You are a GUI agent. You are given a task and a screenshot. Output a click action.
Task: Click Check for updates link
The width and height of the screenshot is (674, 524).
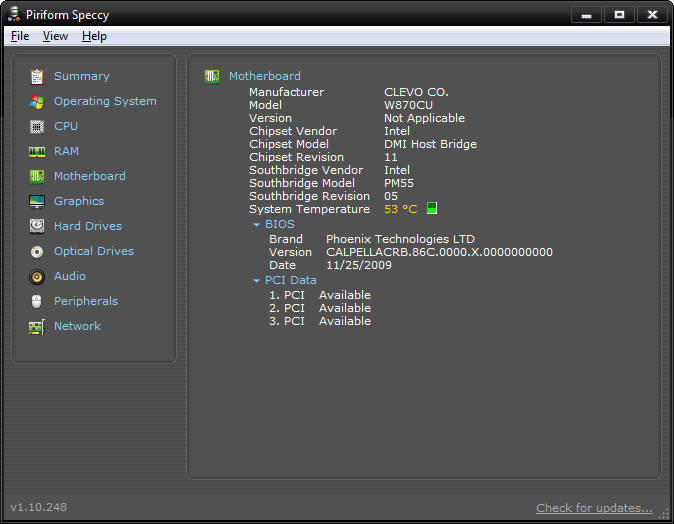coord(594,508)
